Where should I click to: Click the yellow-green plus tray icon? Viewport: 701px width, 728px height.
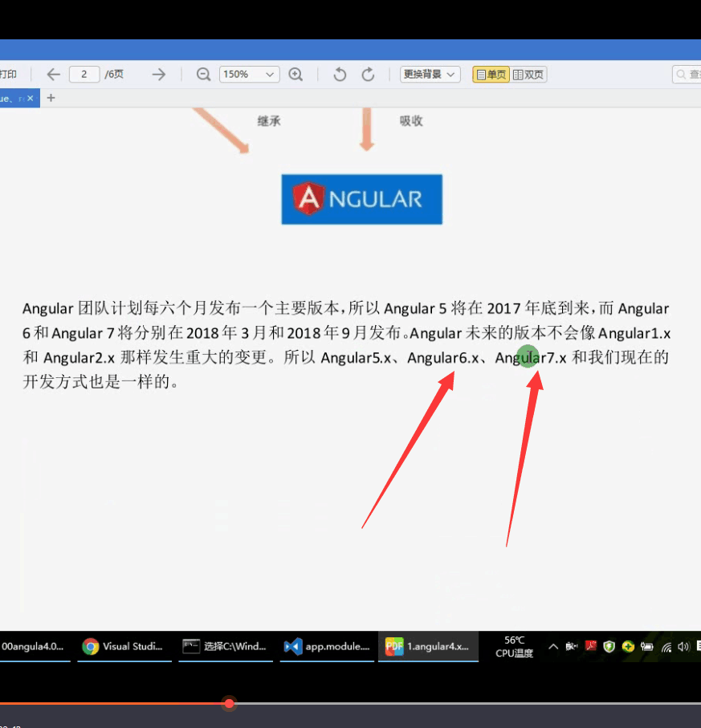[628, 646]
